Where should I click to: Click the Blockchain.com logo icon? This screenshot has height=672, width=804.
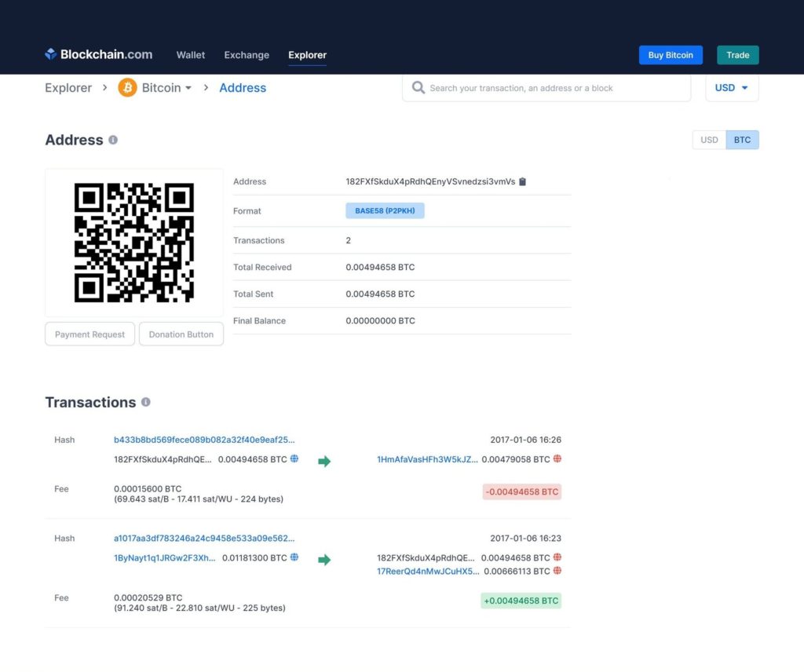[x=50, y=54]
